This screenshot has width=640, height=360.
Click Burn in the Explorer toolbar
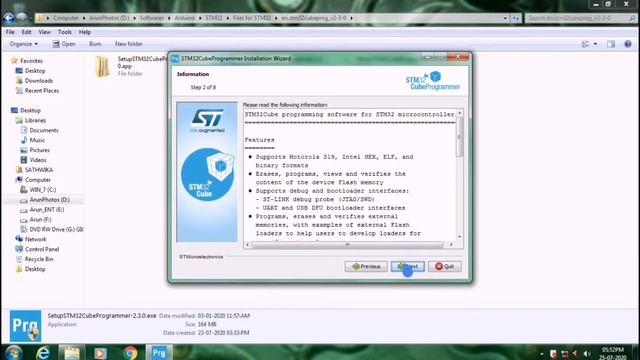tap(95, 44)
